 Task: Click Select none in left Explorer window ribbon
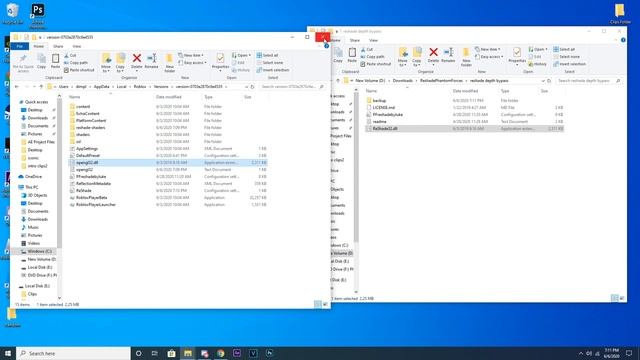point(270,62)
